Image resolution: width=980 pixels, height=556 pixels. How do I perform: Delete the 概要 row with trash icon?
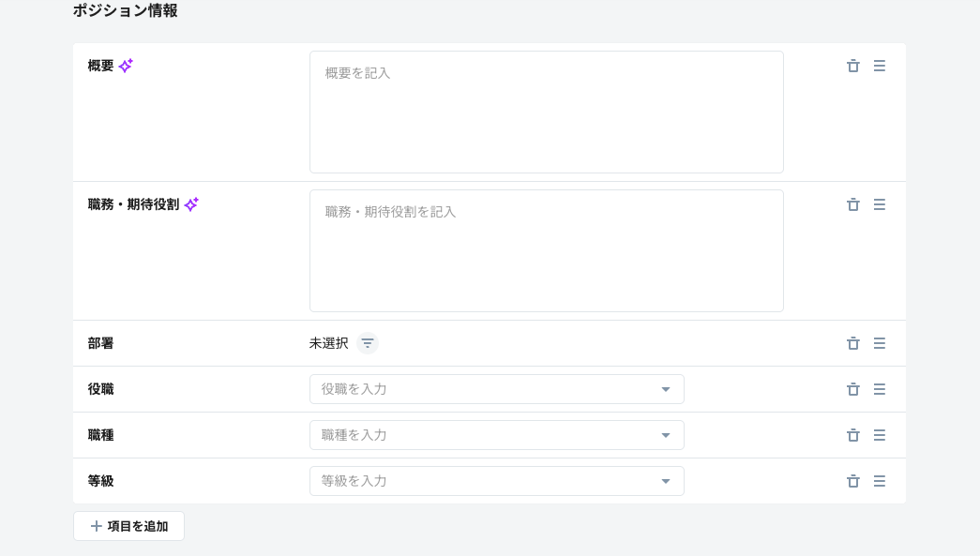pos(853,66)
